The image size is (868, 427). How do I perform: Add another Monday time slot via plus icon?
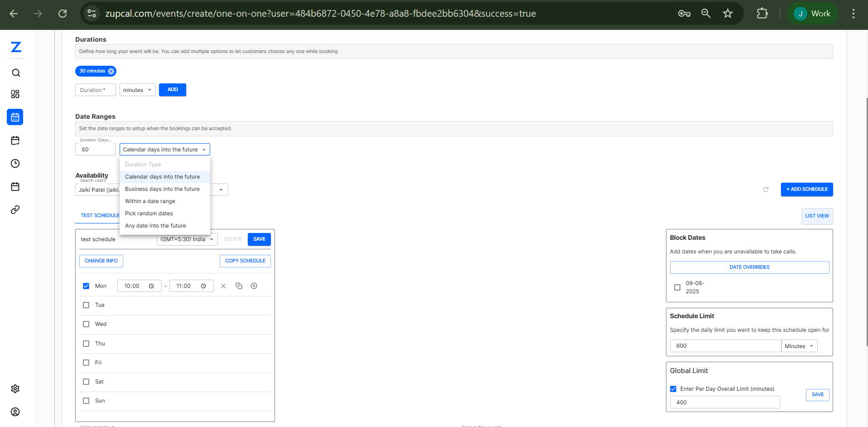coord(254,286)
